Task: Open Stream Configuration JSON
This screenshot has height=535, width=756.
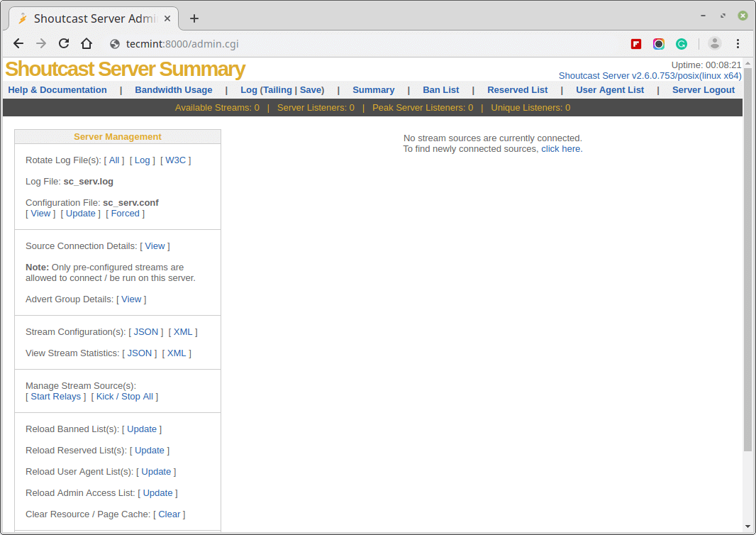Action: tap(146, 332)
